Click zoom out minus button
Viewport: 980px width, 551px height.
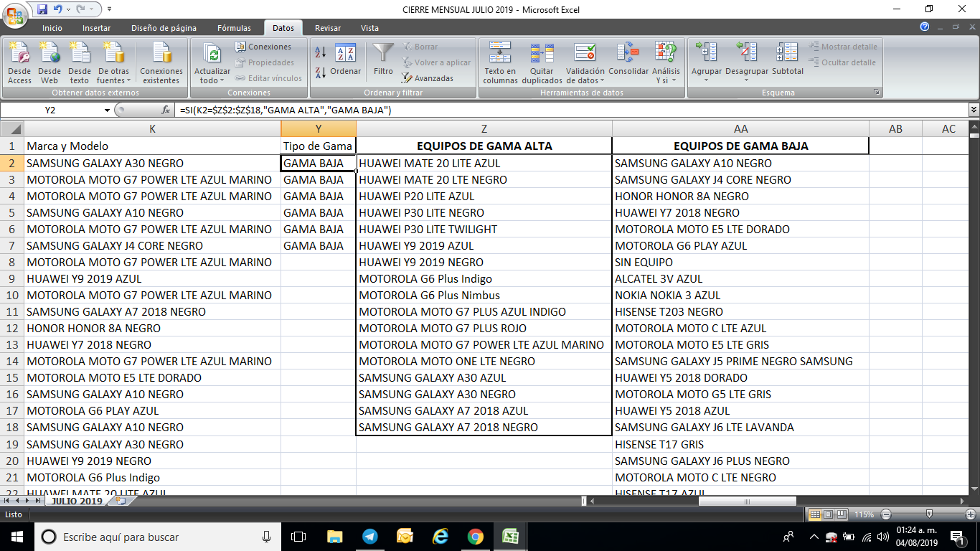886,514
